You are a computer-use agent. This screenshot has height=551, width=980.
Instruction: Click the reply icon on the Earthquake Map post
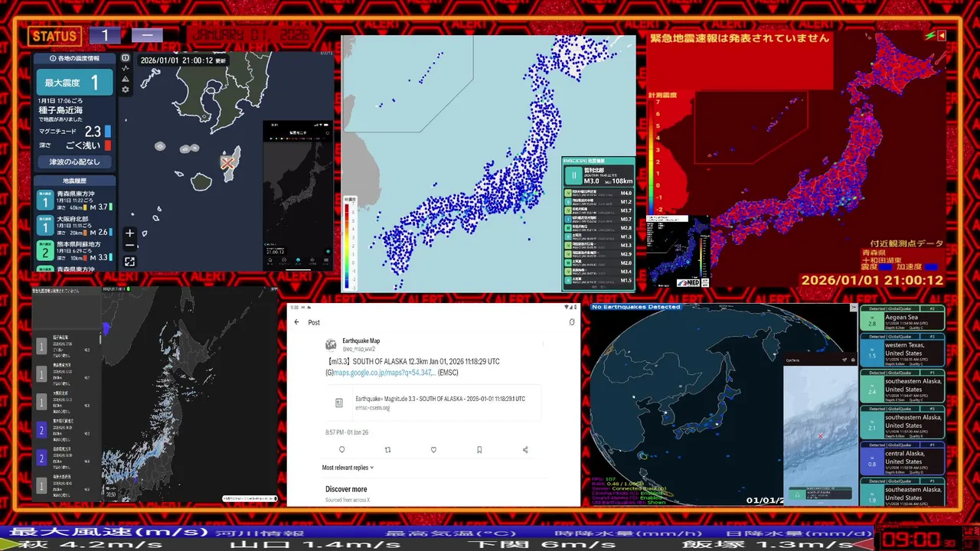click(x=341, y=450)
